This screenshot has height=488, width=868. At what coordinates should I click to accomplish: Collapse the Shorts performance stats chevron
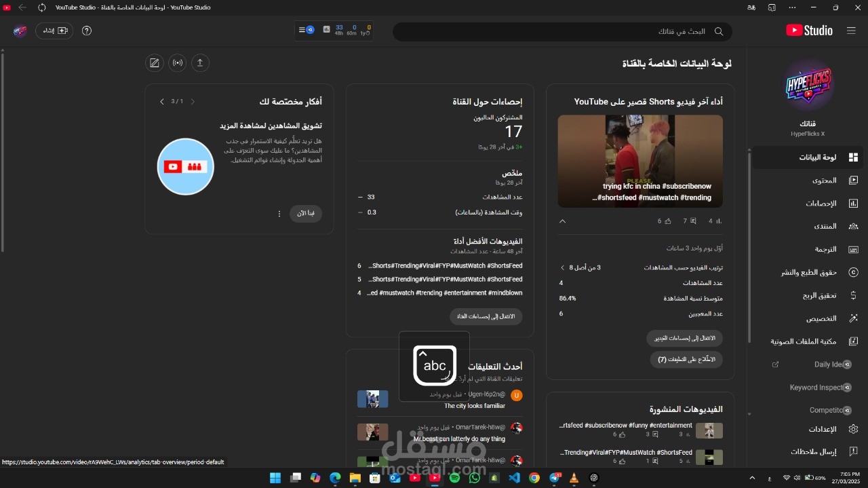click(x=562, y=221)
